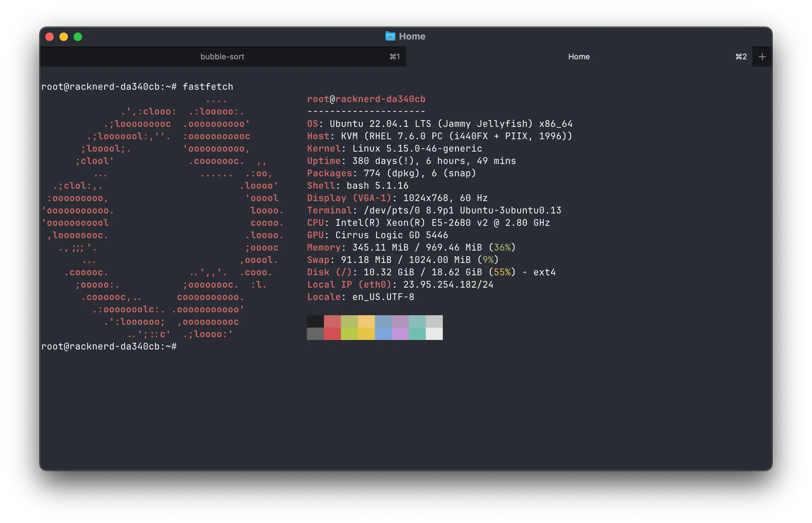Click the bright white swatch in bottom row
The height and width of the screenshot is (523, 812).
pos(434,334)
